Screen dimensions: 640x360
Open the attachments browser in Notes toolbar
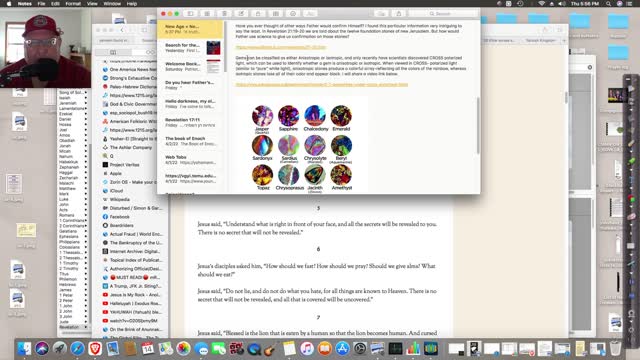coord(207,13)
